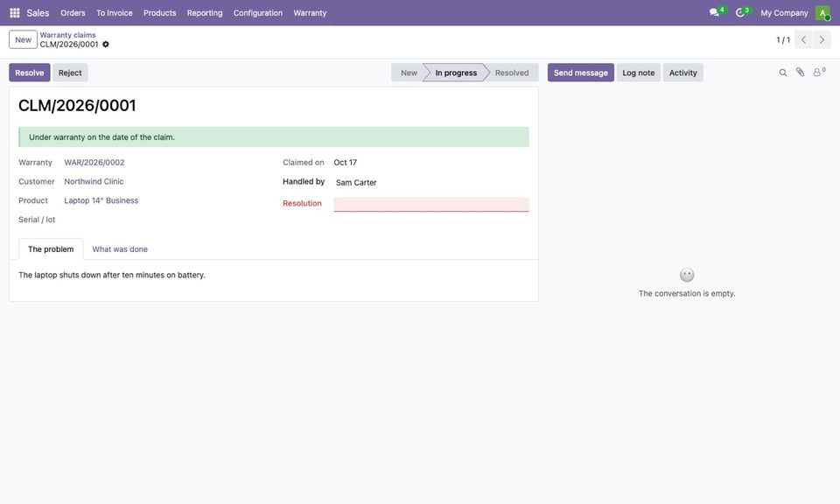Open the Reporting menu
Viewport: 840px width, 504px height.
tap(205, 13)
